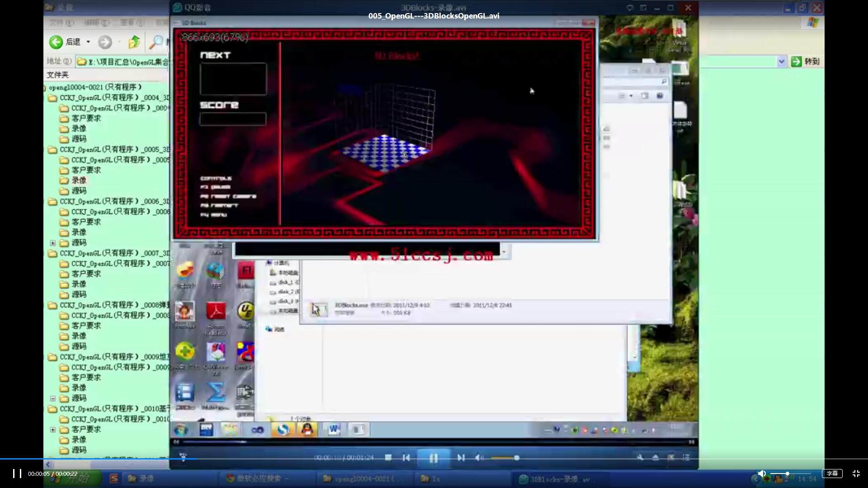Click Explorer forward arrow button
This screenshot has width=868, height=488.
[x=105, y=42]
